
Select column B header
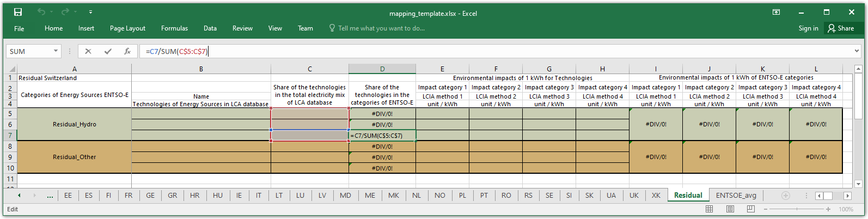click(x=201, y=69)
